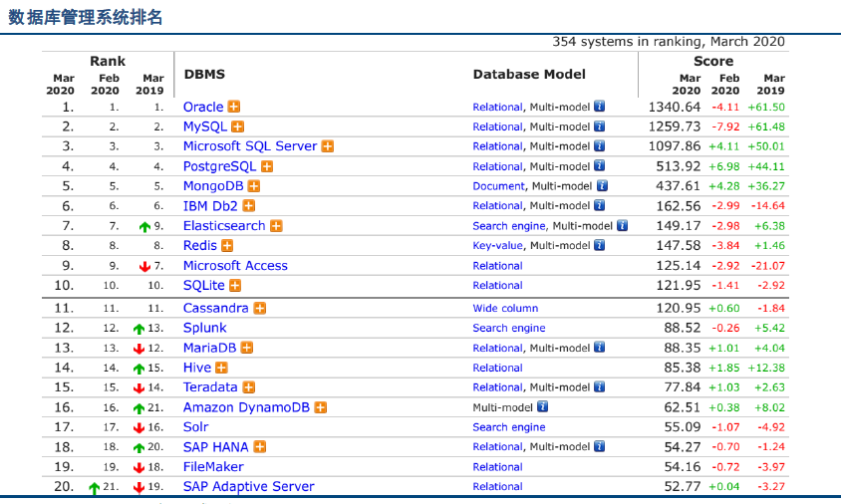Open the Solr link

[195, 426]
